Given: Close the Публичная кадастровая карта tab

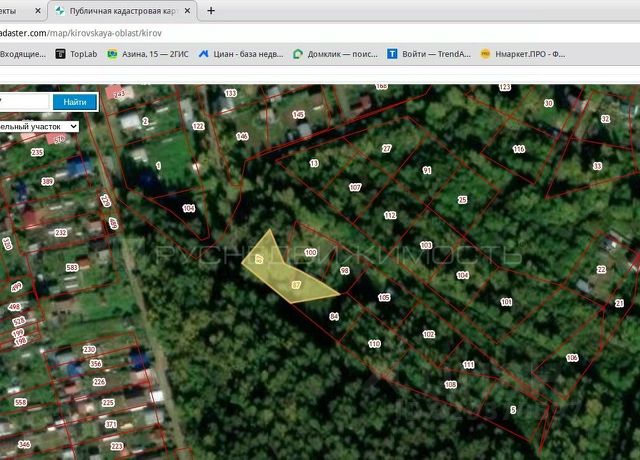Looking at the screenshot, I should click(x=187, y=11).
